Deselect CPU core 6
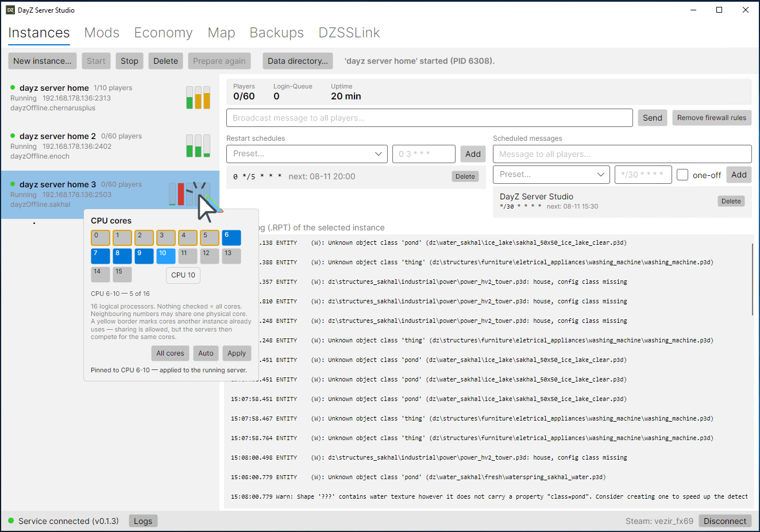This screenshot has width=760, height=532. (232, 238)
